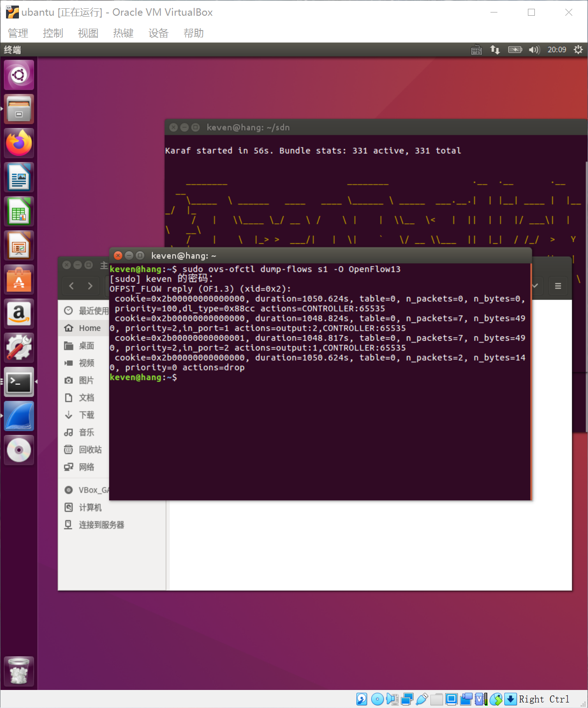The height and width of the screenshot is (708, 588).
Task: Open the Ubuntu Dash search launcher
Action: tap(19, 75)
